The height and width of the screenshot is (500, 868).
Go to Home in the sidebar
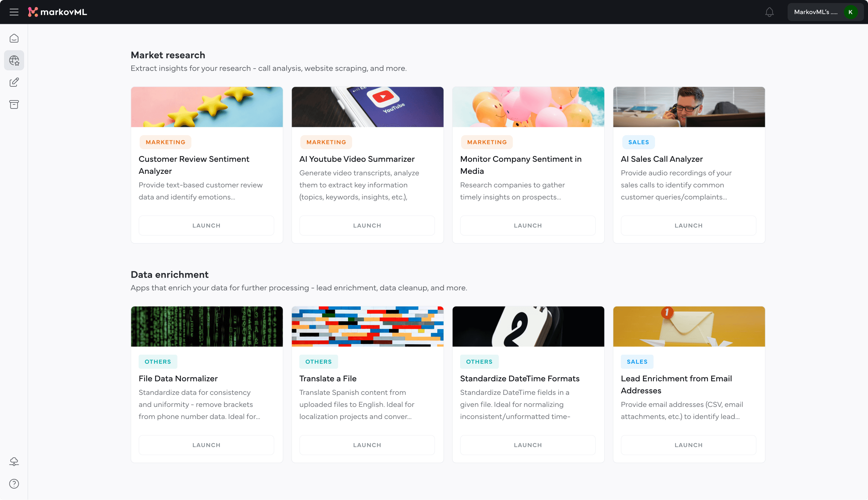[x=14, y=38]
